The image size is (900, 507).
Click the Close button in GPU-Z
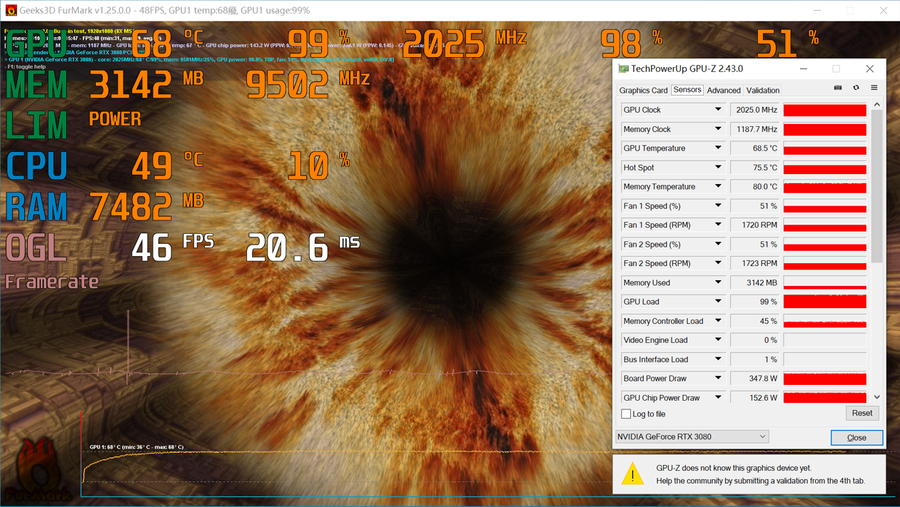(x=856, y=438)
